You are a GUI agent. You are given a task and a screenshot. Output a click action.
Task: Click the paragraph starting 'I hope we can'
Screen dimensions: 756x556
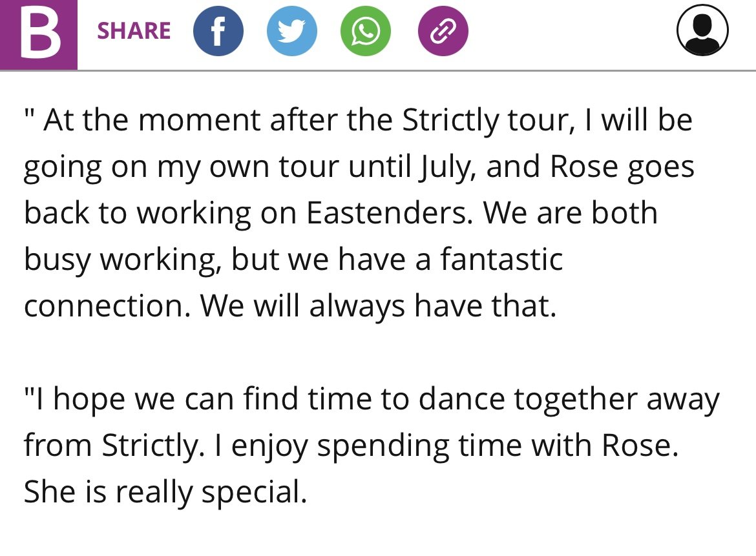pos(372,445)
